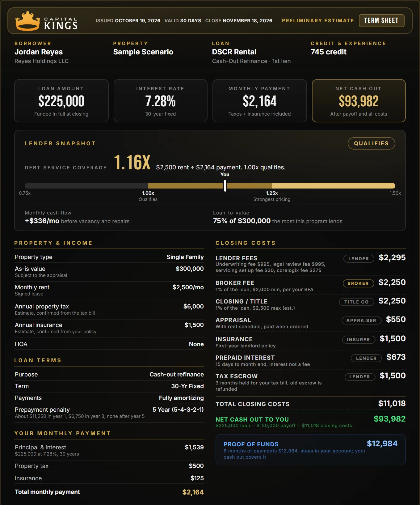420x505 pixels.
Task: Click the APPRAISER tag
Action: tap(361, 320)
